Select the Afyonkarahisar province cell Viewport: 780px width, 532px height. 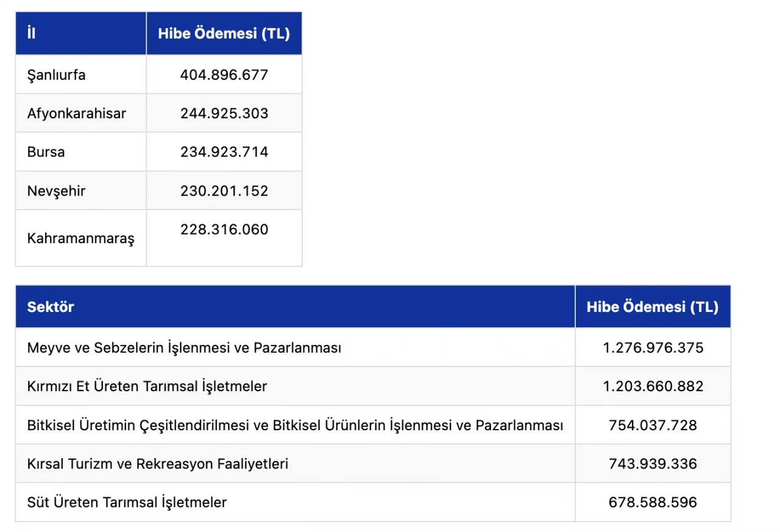77,113
